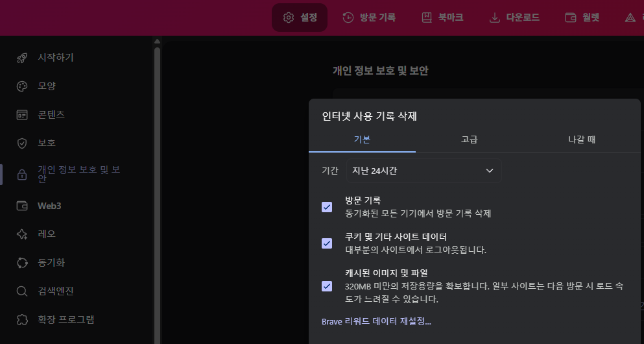This screenshot has height=344, width=644.
Task: Switch to the 고급 tab
Action: 469,140
